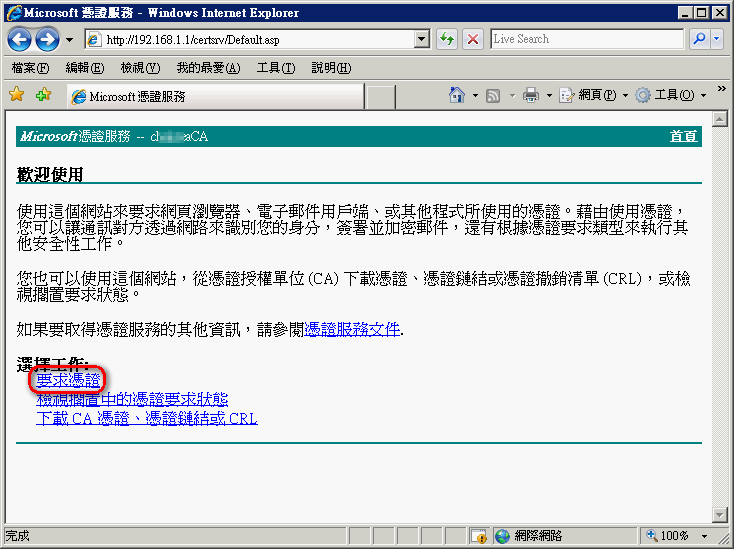Image resolution: width=734 pixels, height=549 pixels.
Task: Click the address bar URL field
Action: coord(251,40)
